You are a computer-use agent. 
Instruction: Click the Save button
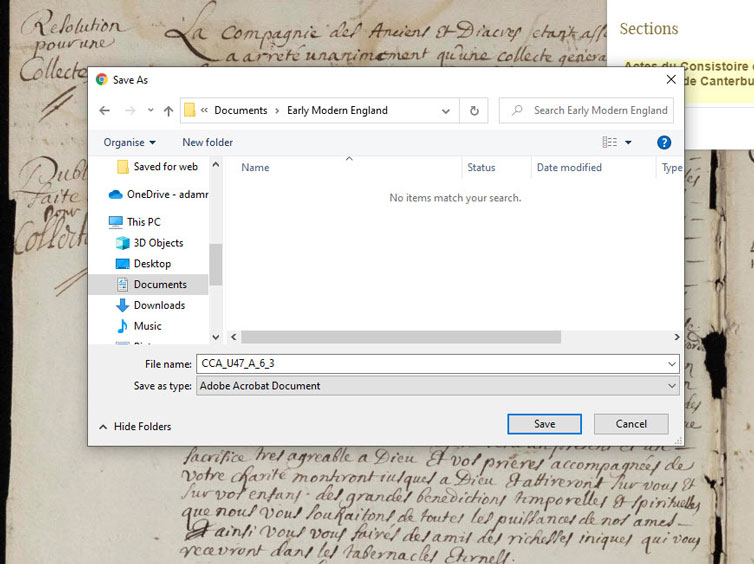pyautogui.click(x=544, y=424)
